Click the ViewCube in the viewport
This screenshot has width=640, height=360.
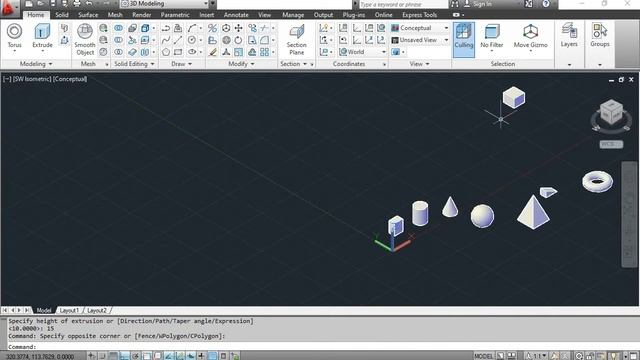[611, 113]
